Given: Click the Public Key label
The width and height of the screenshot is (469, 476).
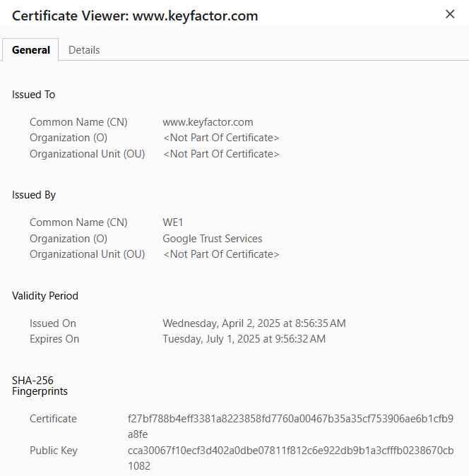Looking at the screenshot, I should [54, 451].
